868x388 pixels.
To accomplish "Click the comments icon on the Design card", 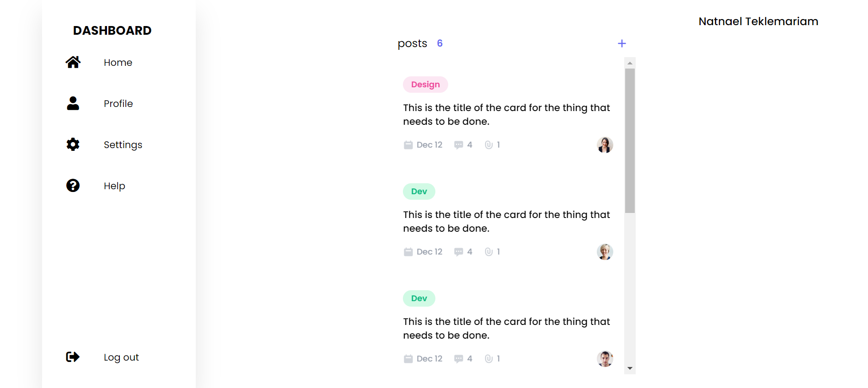I will (458, 145).
